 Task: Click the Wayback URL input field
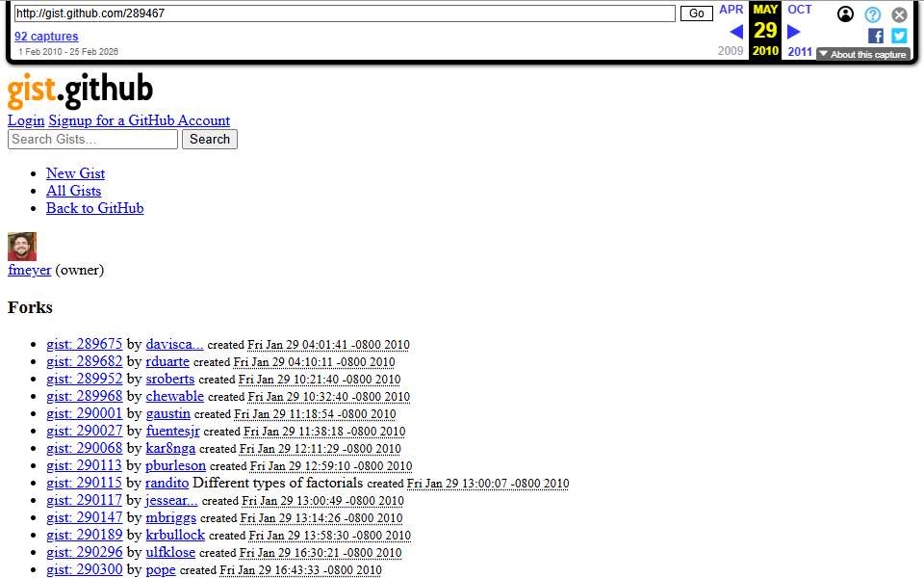pyautogui.click(x=345, y=13)
